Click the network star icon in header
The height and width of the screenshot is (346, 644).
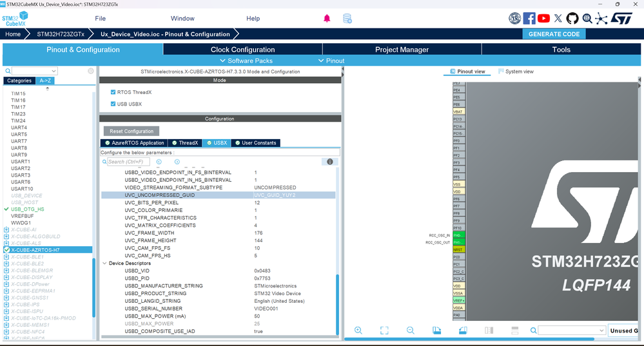(601, 19)
